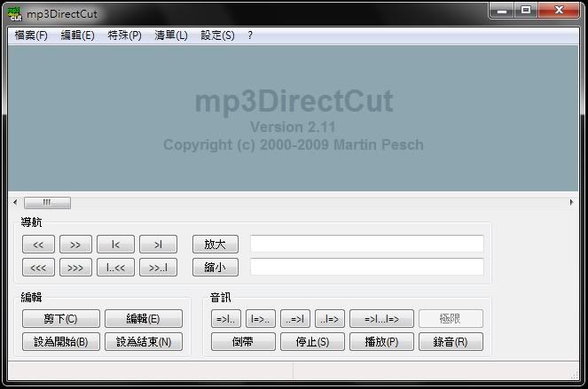This screenshot has width=588, height=389.
Task: Click the =>|.. audio button
Action: [226, 318]
